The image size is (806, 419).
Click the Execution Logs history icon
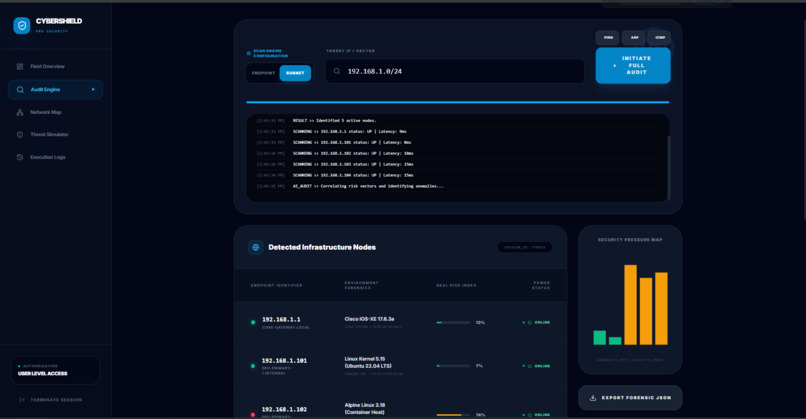pyautogui.click(x=20, y=157)
